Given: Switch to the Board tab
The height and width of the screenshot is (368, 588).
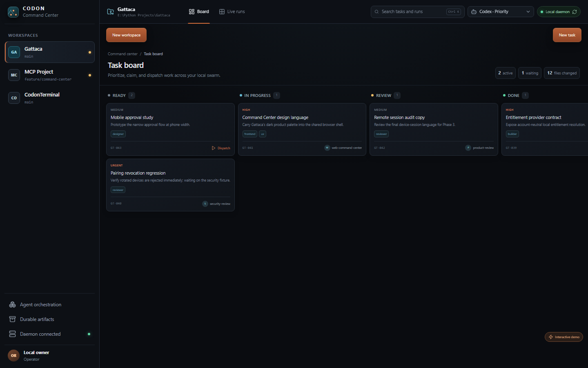Looking at the screenshot, I should tap(199, 12).
